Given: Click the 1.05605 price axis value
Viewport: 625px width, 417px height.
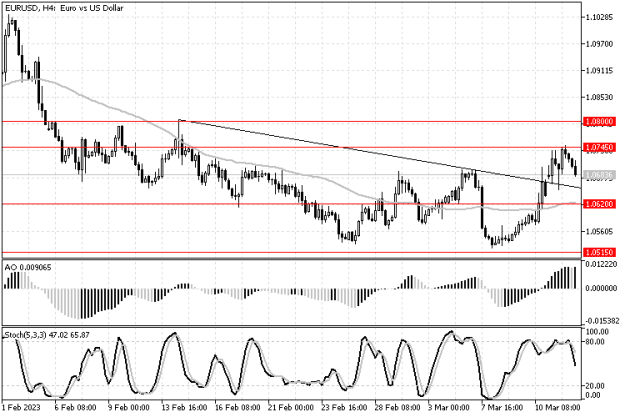Looking at the screenshot, I should point(599,232).
